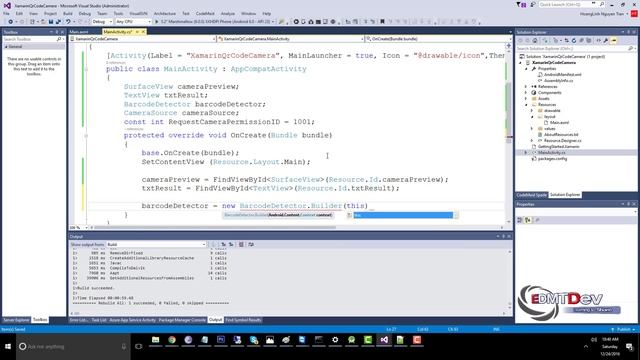Switch to Package Manager Console tab
The image size is (640, 360).
(x=182, y=320)
